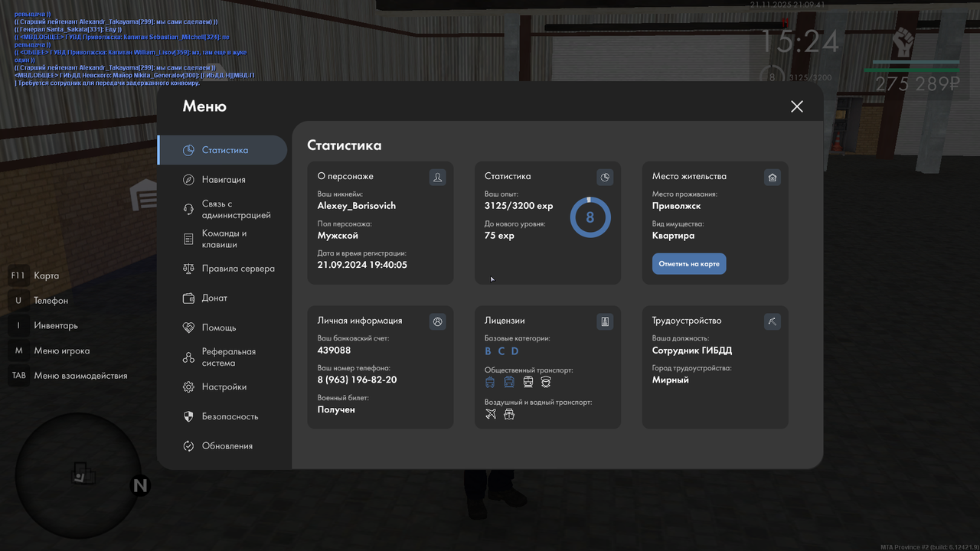Image resolution: width=980 pixels, height=551 pixels.
Task: Click the gender value Мужской
Action: click(x=338, y=236)
